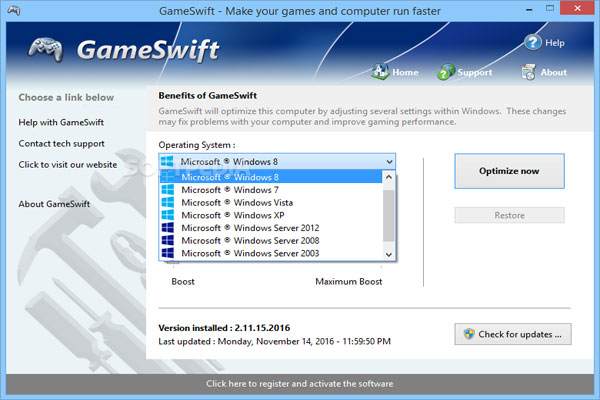The image size is (600, 400).
Task: Click the register and activate software bar
Action: point(300,384)
